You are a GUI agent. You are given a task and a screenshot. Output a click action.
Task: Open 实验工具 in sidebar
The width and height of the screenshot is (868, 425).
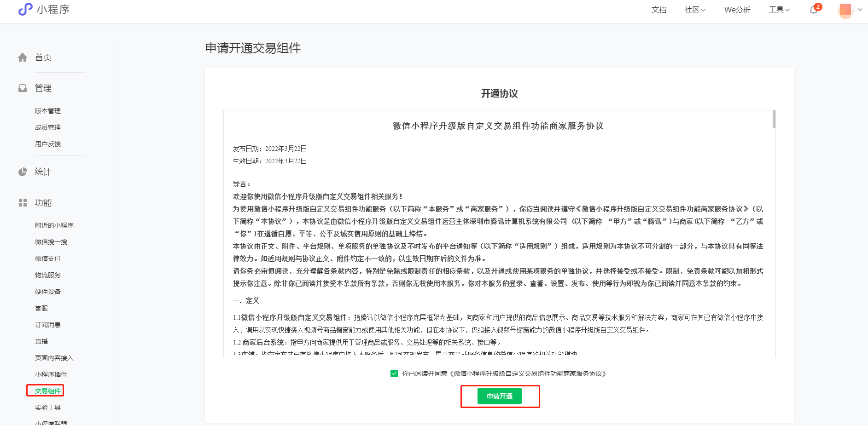[48, 408]
